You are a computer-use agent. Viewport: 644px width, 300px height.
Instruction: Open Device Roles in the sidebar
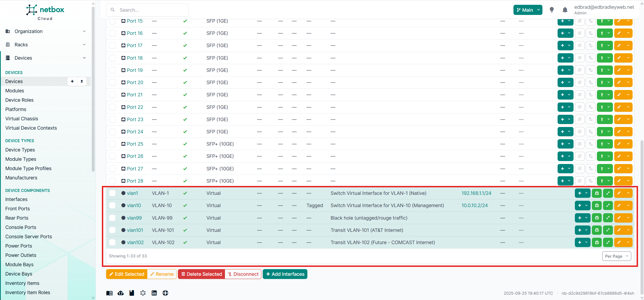coord(19,100)
